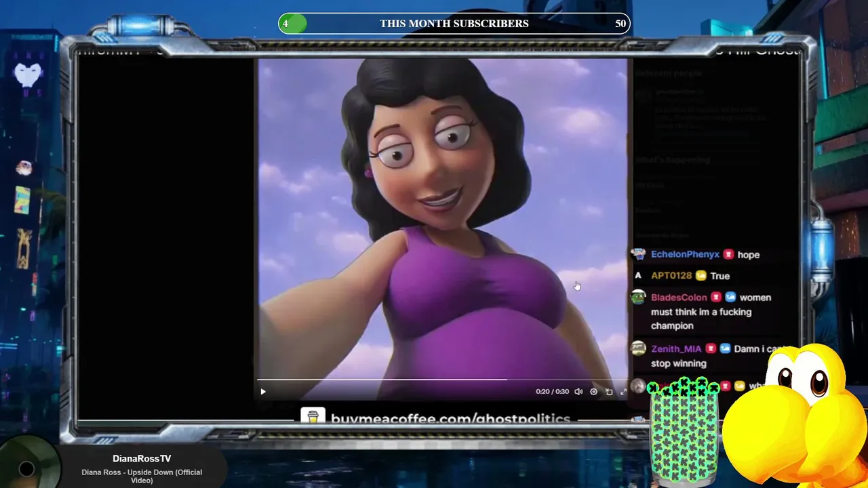Click the chat message text 'True'
Viewport: 868px width, 488px height.
click(x=719, y=276)
